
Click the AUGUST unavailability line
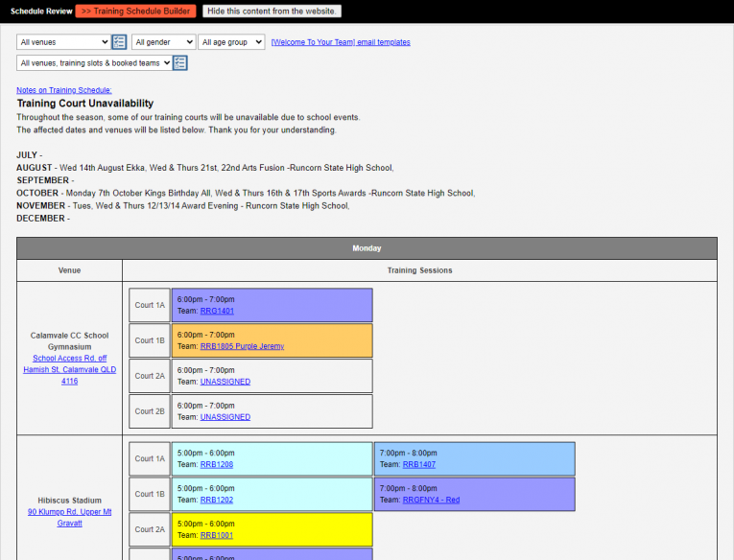pos(205,168)
